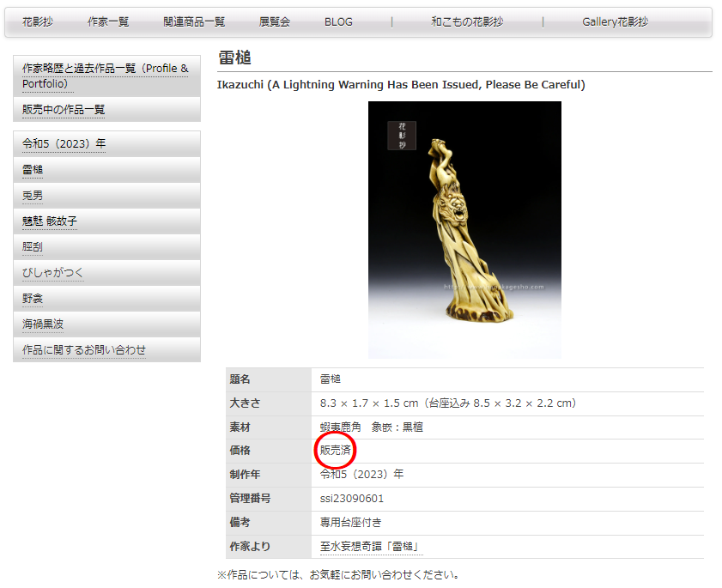The image size is (722, 588).
Task: Click the 大きさ row label
Action: 245,403
